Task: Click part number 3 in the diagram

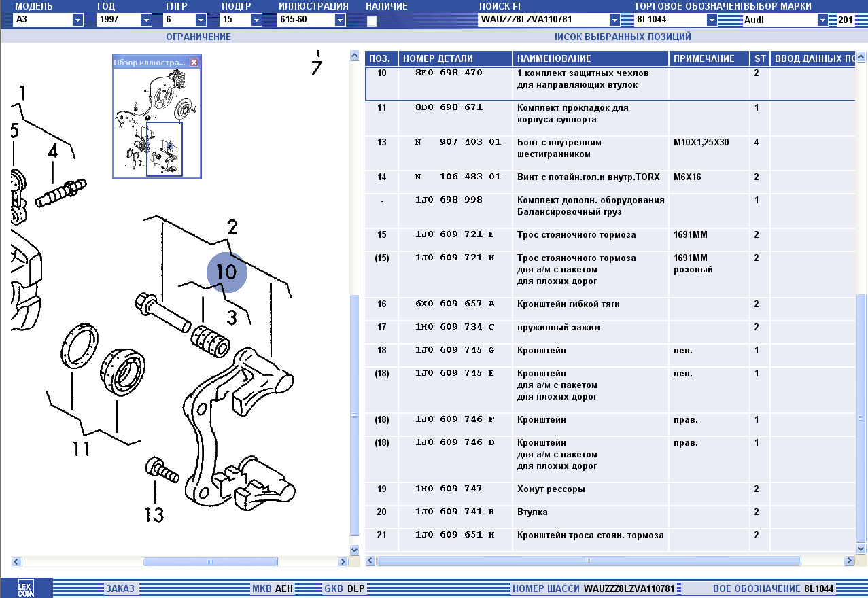Action: pos(231,317)
